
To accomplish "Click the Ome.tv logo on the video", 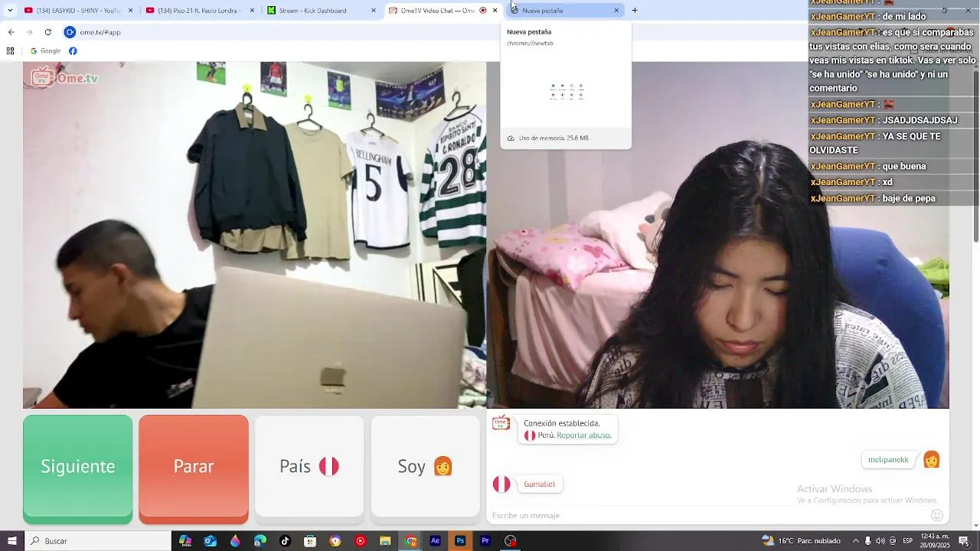I will pyautogui.click(x=65, y=77).
